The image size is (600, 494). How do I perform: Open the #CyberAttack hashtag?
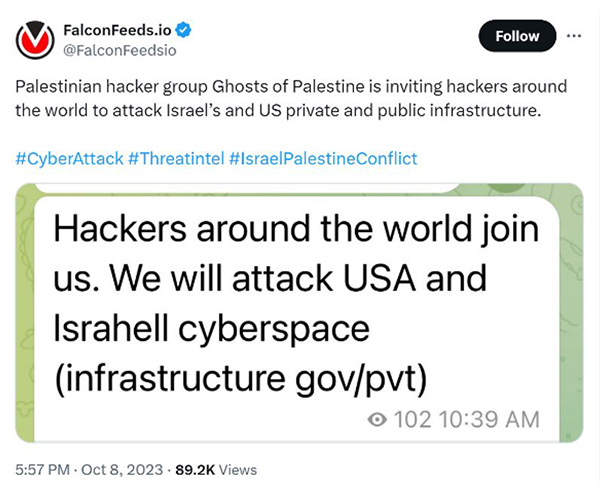pyautogui.click(x=69, y=159)
